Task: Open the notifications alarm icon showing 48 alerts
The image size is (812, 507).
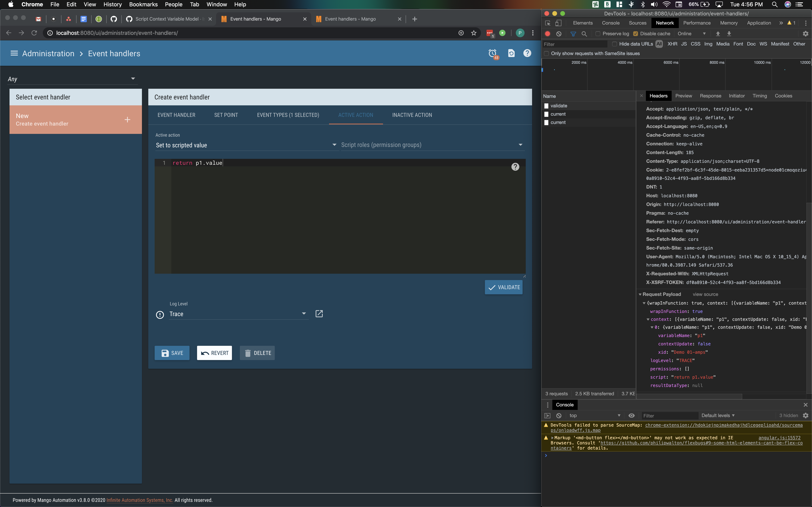Action: (x=493, y=53)
